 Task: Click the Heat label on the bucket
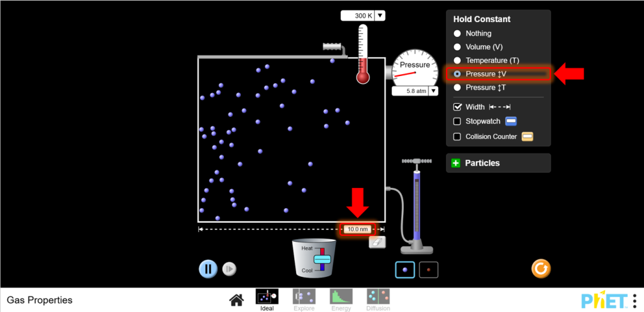[307, 248]
